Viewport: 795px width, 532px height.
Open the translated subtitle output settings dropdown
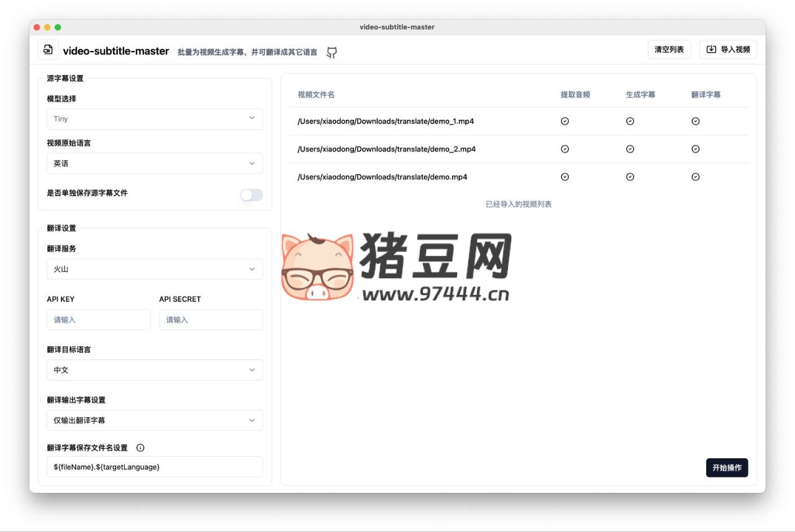point(155,420)
